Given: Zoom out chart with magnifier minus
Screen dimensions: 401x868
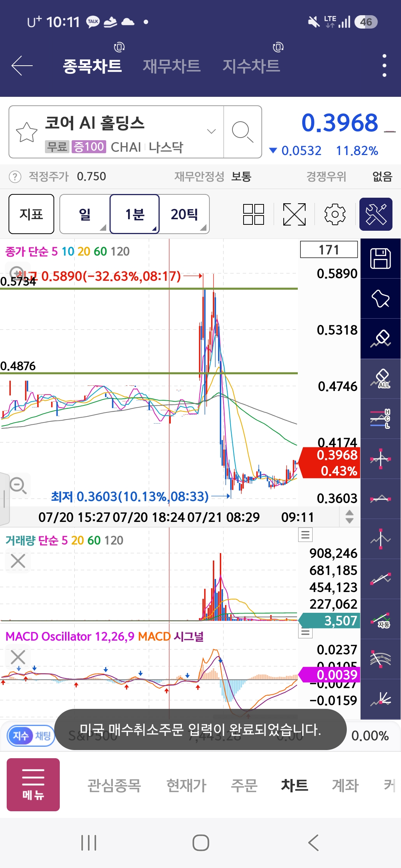Looking at the screenshot, I should click(18, 486).
